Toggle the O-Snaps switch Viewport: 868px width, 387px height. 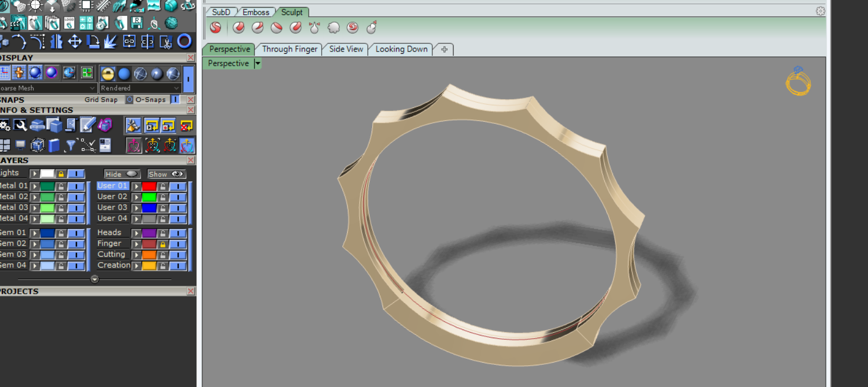(x=175, y=100)
